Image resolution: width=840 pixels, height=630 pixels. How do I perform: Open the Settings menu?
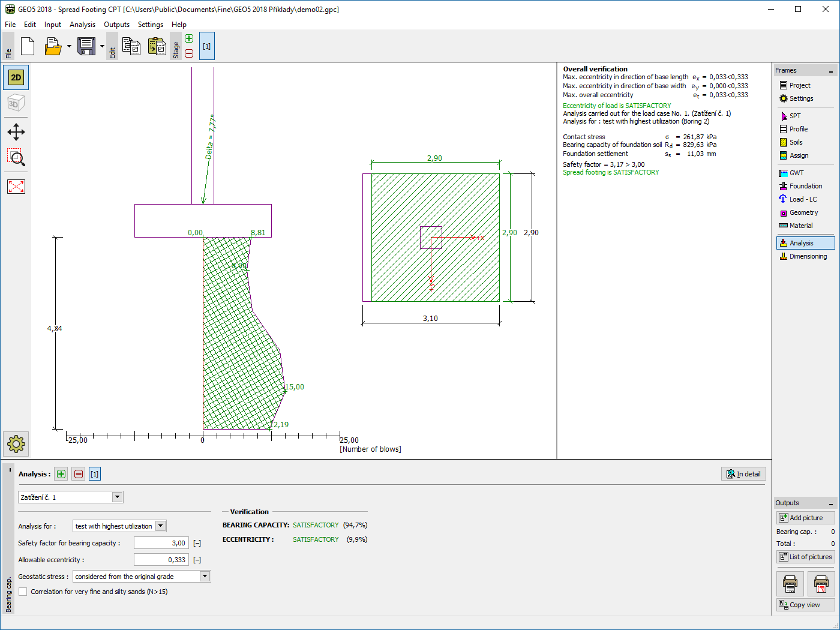coord(150,25)
